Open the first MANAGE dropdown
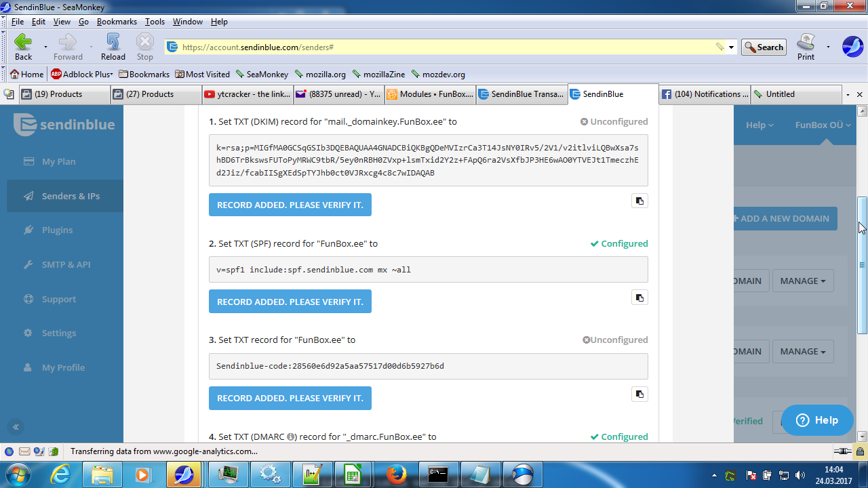The height and width of the screenshot is (488, 868). coord(803,281)
